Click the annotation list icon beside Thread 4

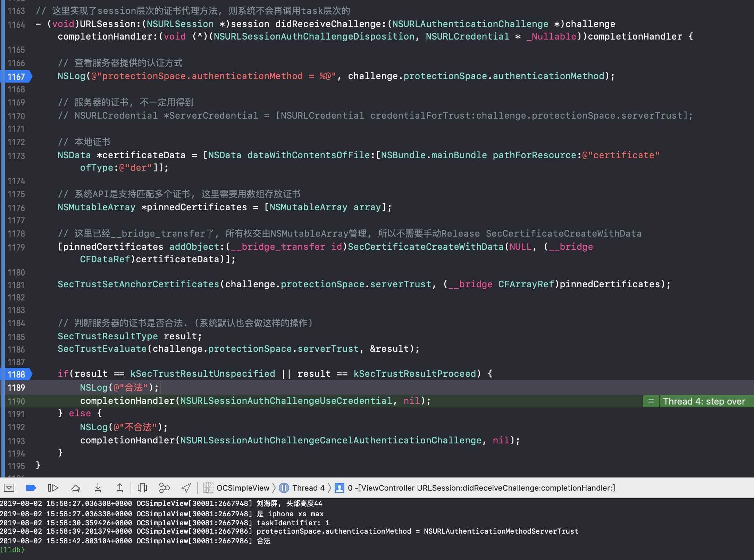point(651,401)
